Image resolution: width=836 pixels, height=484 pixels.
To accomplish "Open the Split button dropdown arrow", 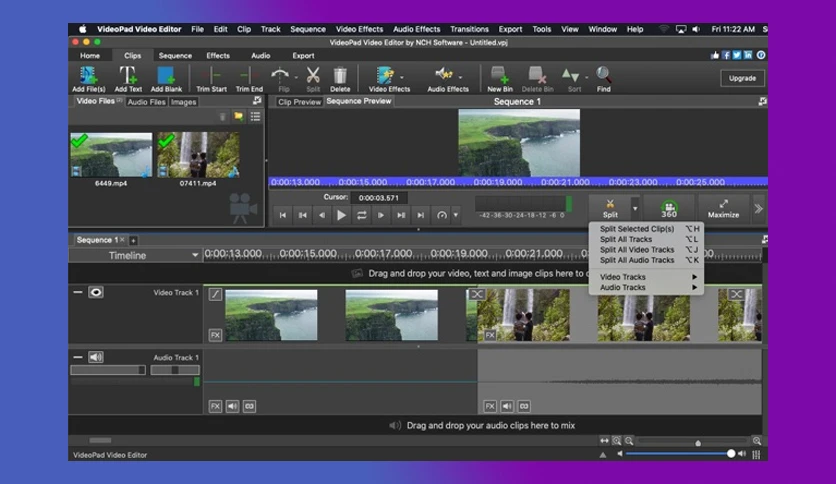I will (x=635, y=208).
